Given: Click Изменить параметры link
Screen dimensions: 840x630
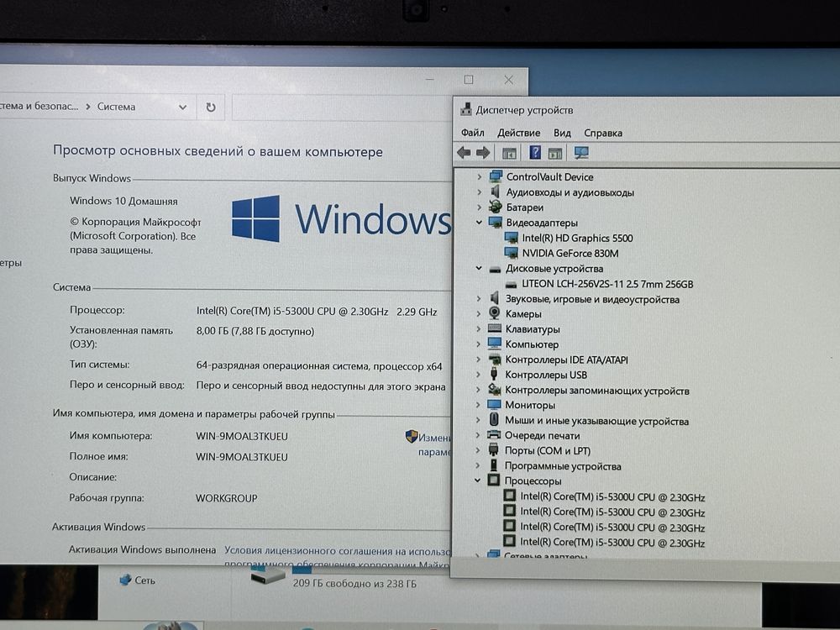Looking at the screenshot, I should 434,444.
